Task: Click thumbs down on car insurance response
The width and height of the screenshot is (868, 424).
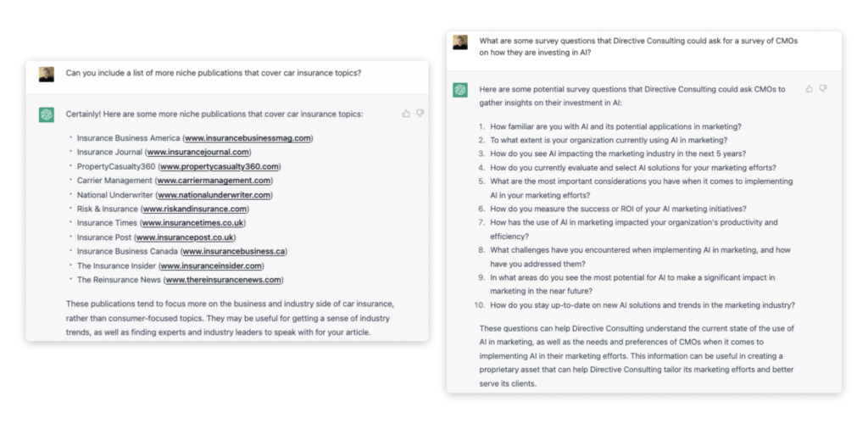Action: 420,114
